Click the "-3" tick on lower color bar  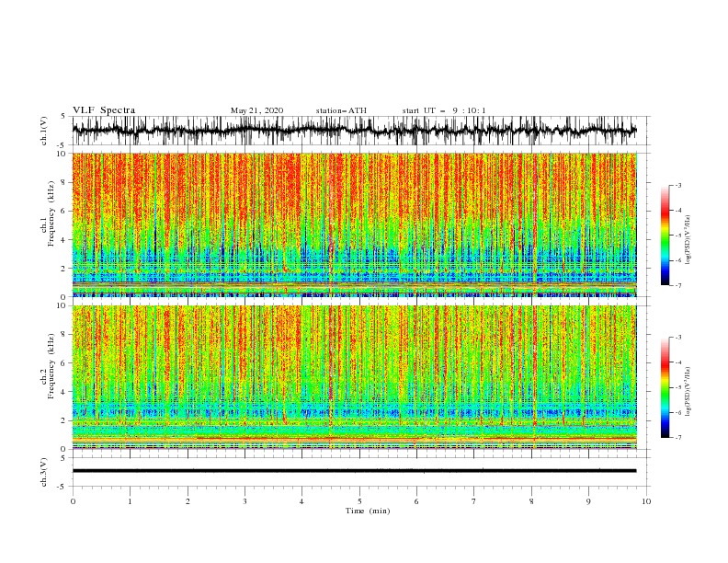pyautogui.click(x=677, y=338)
